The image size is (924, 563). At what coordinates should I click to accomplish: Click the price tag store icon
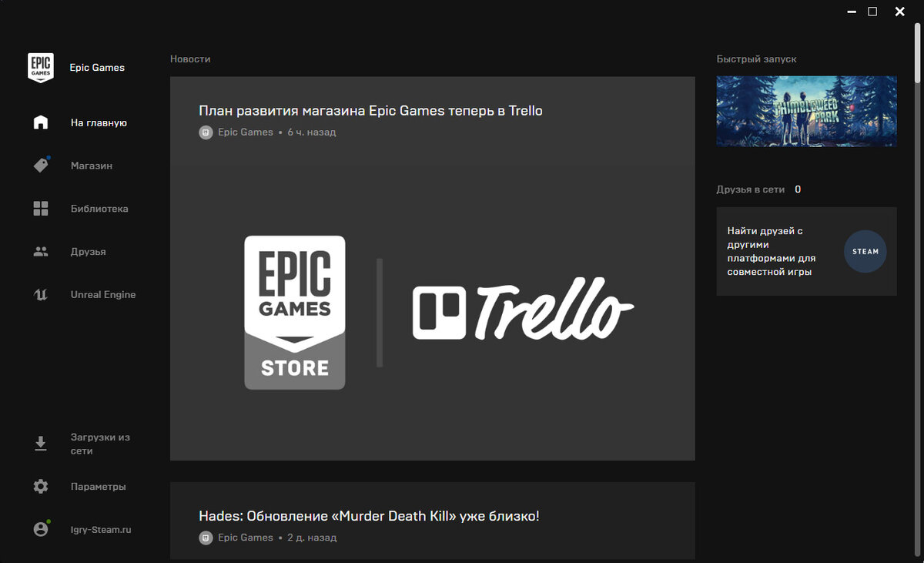coord(41,165)
